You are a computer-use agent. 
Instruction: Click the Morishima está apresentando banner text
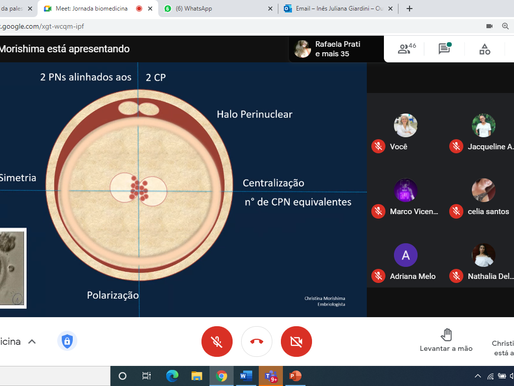click(x=65, y=49)
